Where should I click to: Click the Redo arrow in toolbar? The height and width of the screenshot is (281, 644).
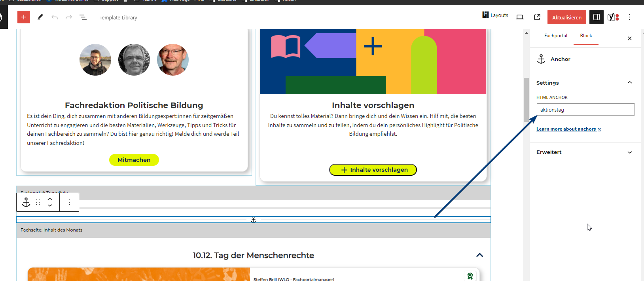(69, 17)
